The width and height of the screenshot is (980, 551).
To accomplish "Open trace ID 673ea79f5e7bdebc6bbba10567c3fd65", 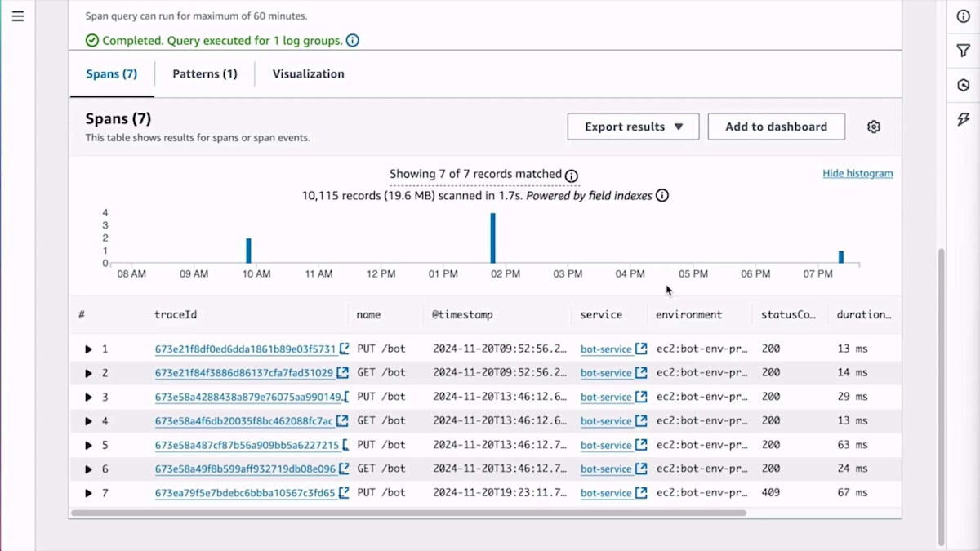I will tap(245, 493).
